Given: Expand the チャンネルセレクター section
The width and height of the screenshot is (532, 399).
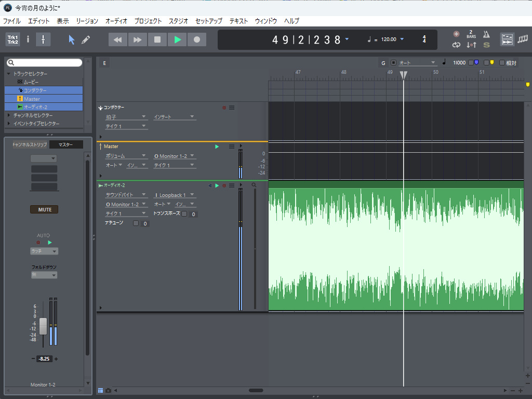Looking at the screenshot, I should click(9, 115).
